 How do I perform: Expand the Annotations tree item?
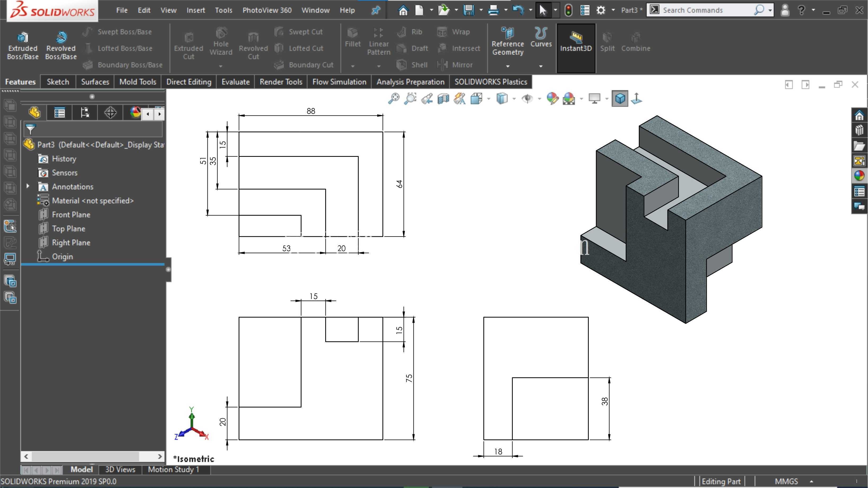point(28,186)
